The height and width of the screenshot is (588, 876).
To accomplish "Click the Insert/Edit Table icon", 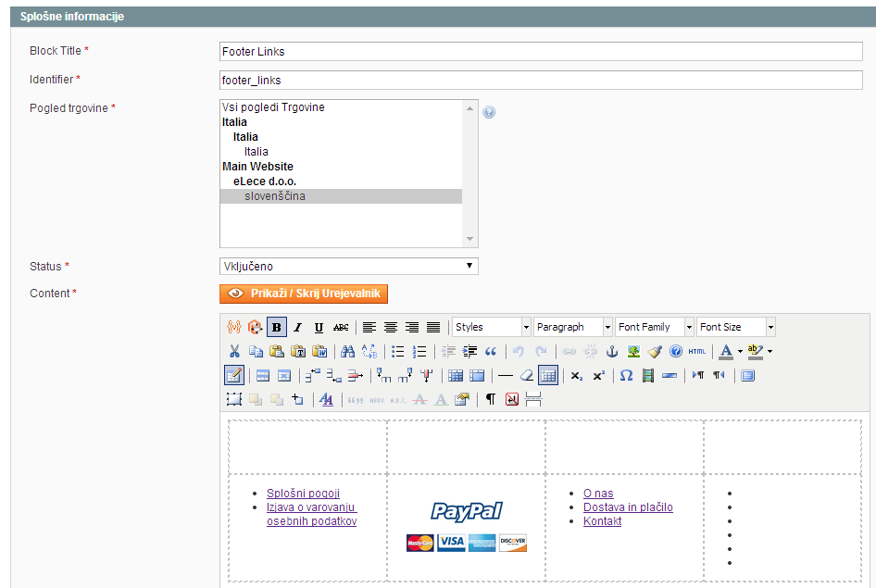I will (x=234, y=375).
